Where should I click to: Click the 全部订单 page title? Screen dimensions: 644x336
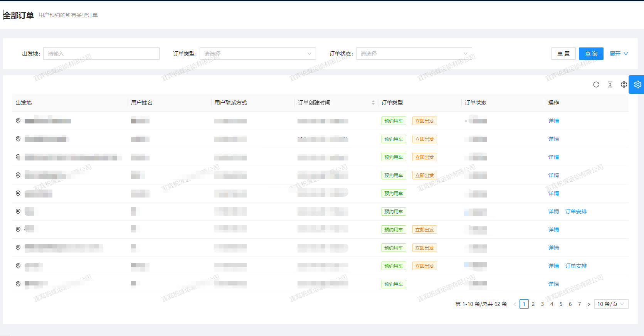click(x=18, y=15)
